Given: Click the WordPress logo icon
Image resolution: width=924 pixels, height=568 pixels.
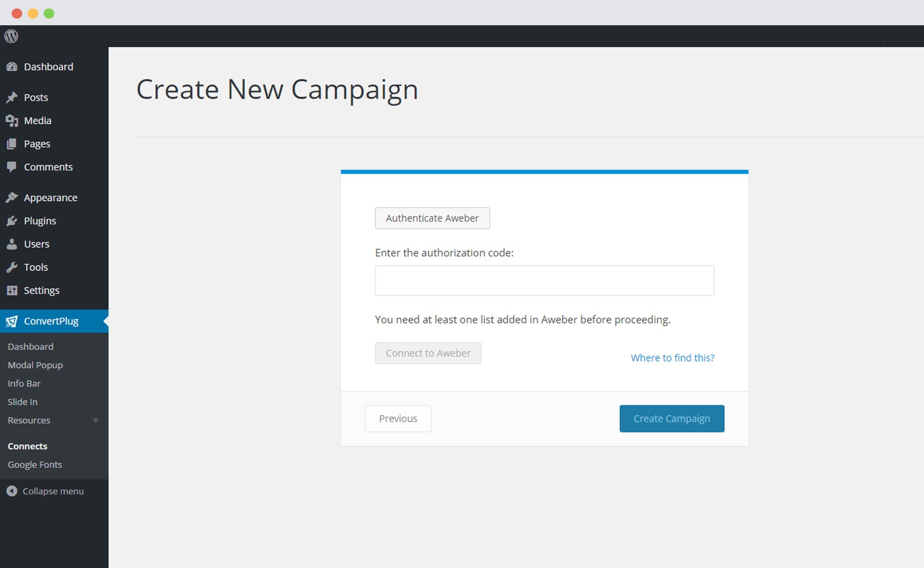Looking at the screenshot, I should pos(11,36).
